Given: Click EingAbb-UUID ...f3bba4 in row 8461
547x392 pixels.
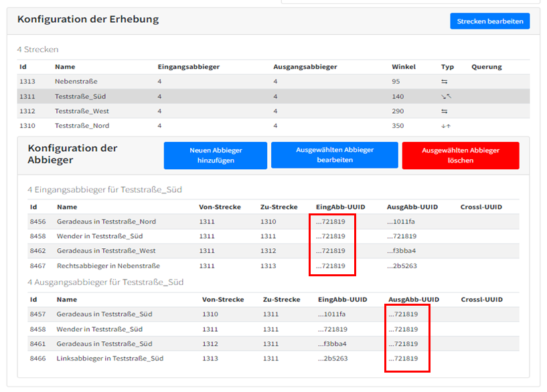Looking at the screenshot, I should coord(332,344).
